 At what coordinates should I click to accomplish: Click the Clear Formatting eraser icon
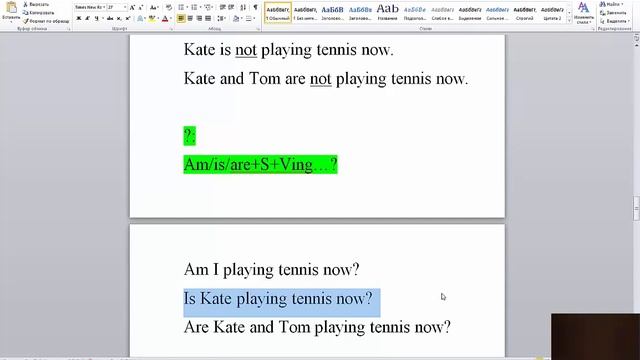[169, 8]
